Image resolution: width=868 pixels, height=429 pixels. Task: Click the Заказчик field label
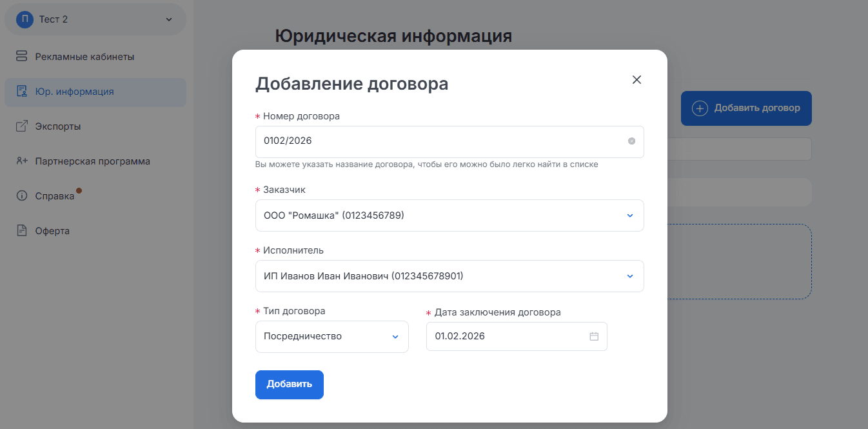[284, 190]
